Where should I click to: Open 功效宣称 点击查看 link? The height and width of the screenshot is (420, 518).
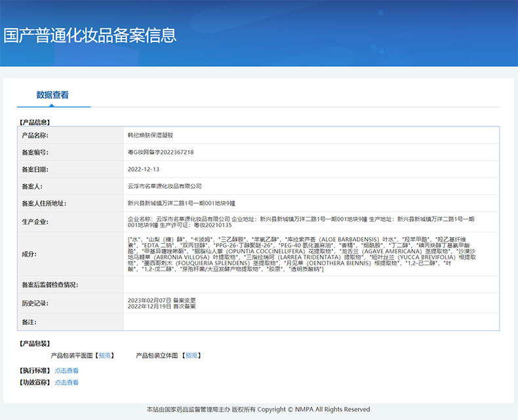click(67, 383)
